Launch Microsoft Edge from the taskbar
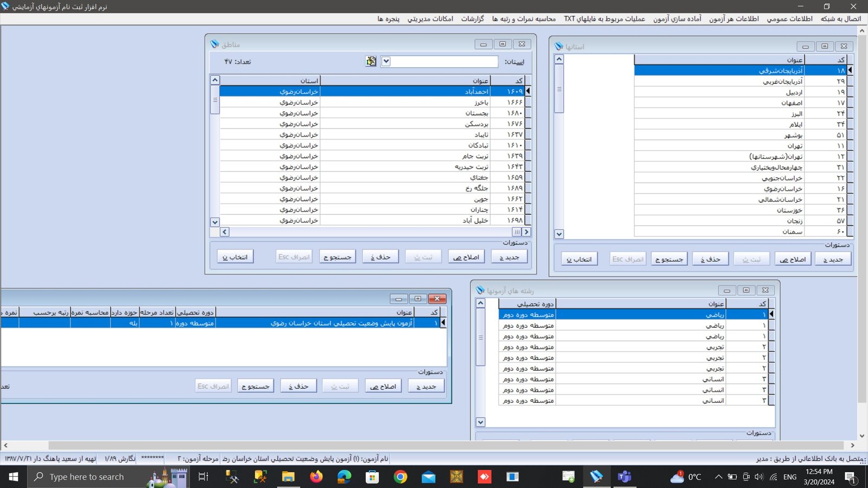 [x=344, y=477]
